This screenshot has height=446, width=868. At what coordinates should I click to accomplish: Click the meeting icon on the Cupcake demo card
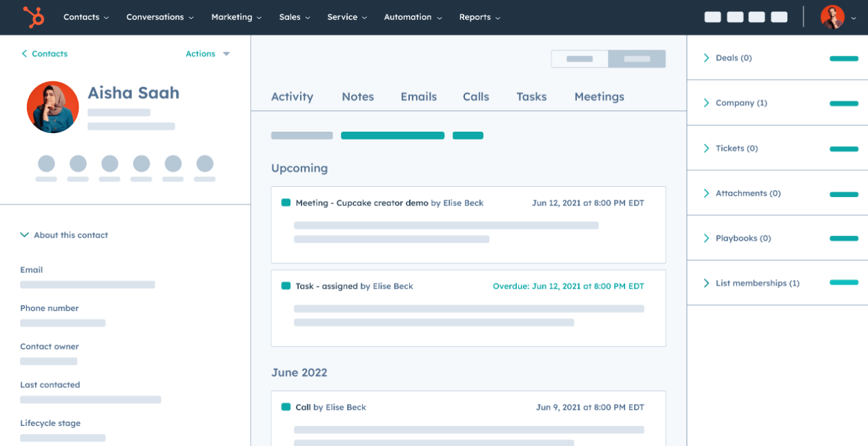[284, 203]
